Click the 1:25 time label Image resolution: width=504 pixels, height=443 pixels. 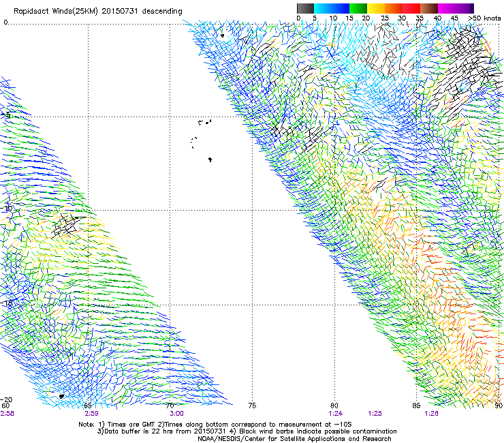[375, 414]
